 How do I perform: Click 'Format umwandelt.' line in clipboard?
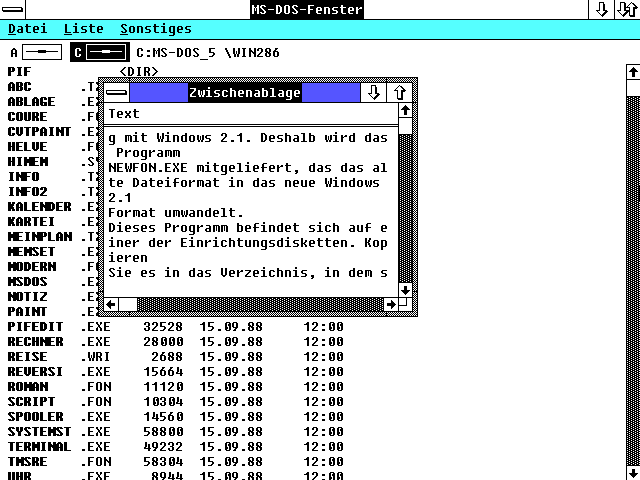[x=176, y=213]
